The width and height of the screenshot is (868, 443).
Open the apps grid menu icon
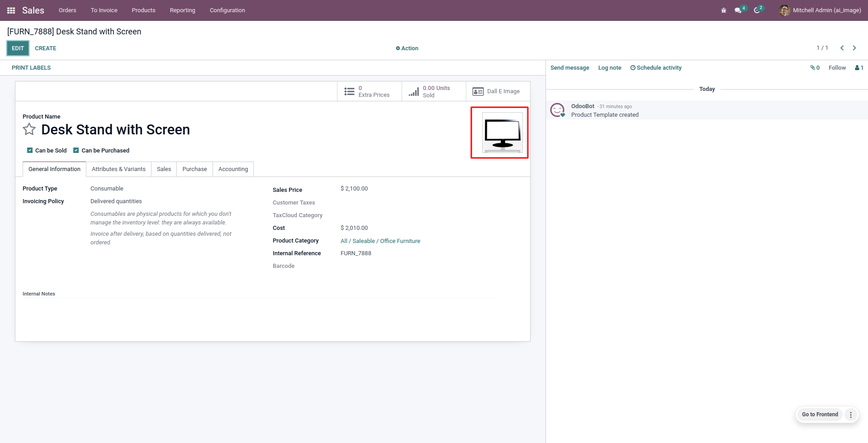(x=11, y=10)
